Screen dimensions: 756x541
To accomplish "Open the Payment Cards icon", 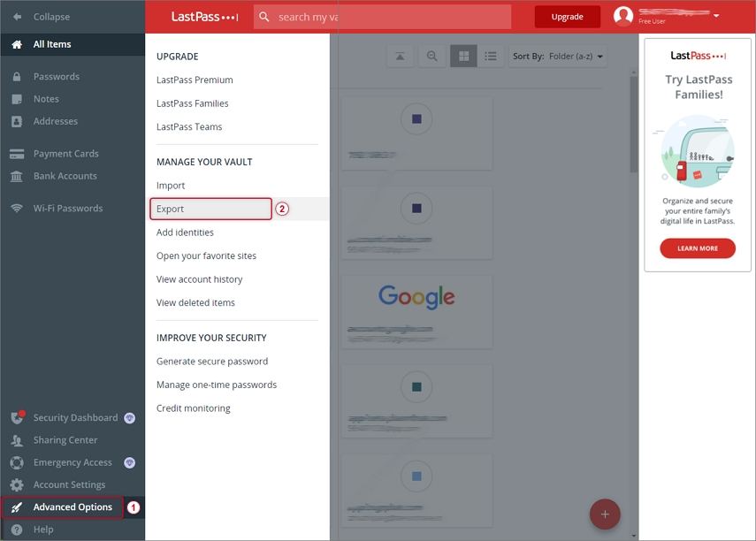I will point(17,154).
